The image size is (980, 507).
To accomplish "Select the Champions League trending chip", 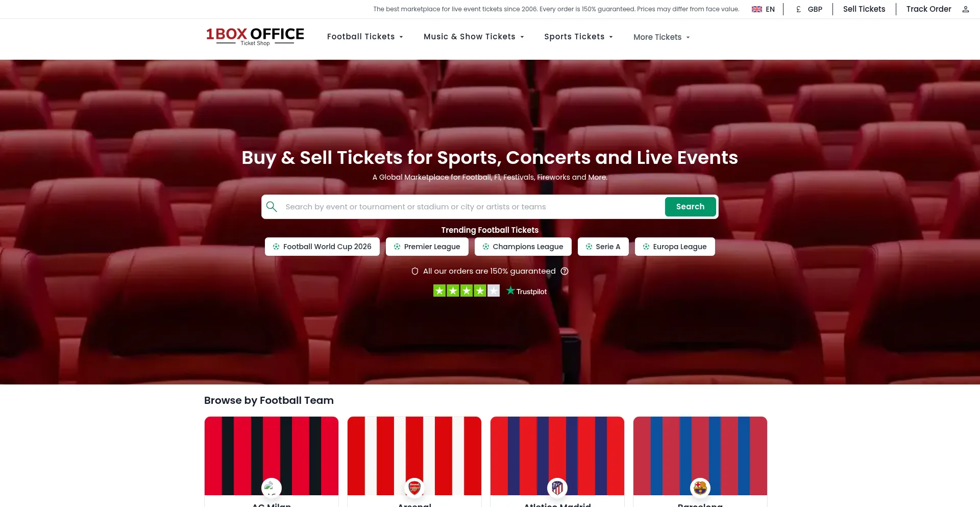I will pos(523,247).
